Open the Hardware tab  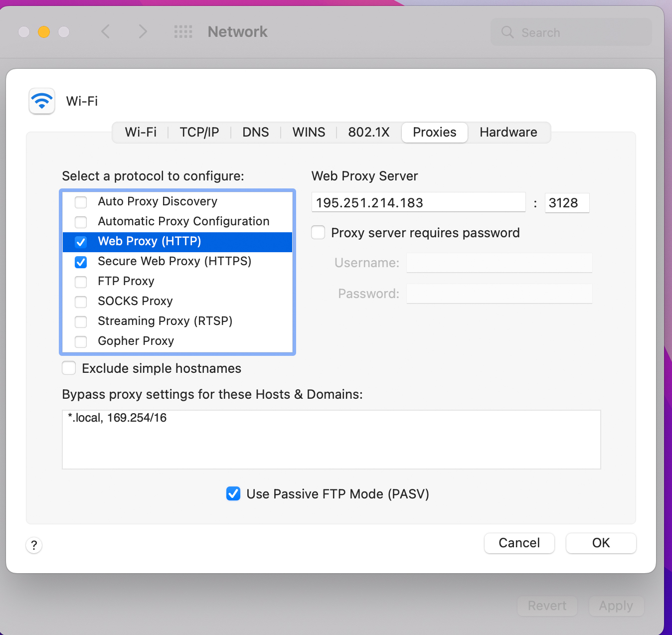508,132
